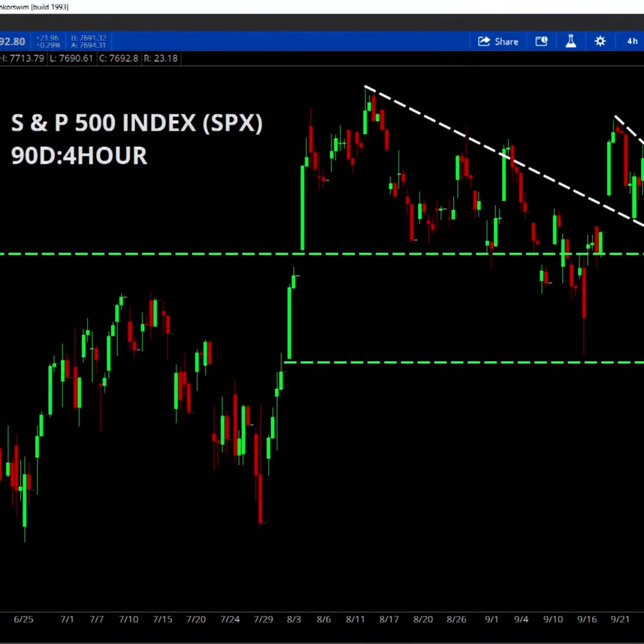Click the low value L: 7690.61
This screenshot has width=644, height=644.
click(x=71, y=58)
